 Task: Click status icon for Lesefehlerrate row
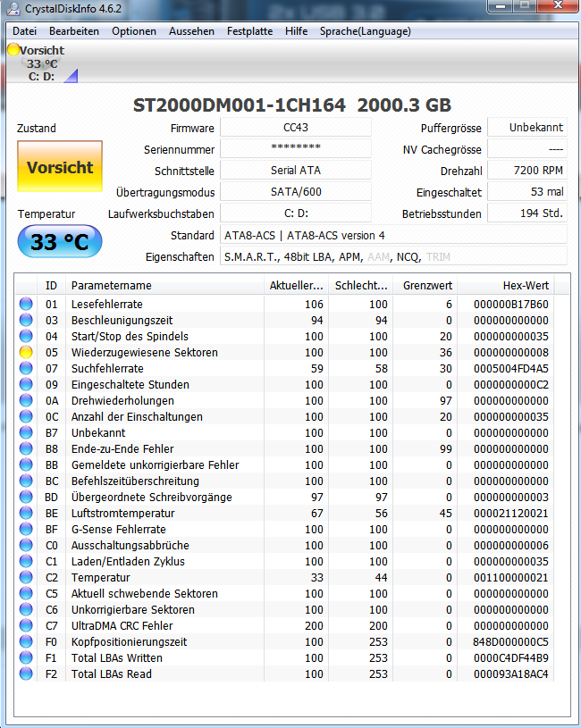(x=26, y=304)
